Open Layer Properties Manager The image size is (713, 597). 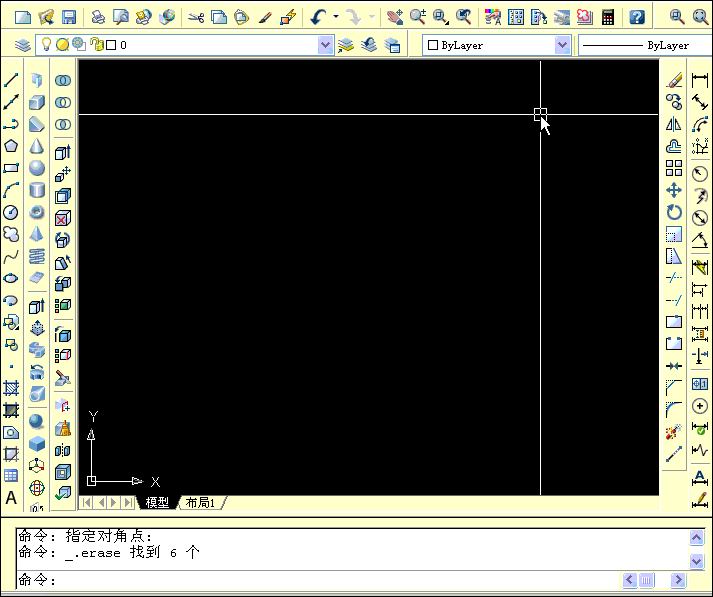22,45
